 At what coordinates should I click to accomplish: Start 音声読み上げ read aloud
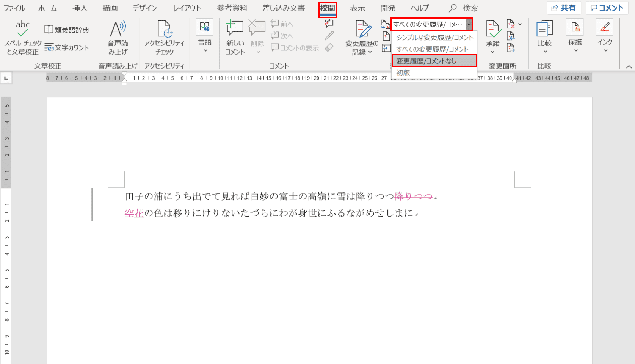coord(118,38)
